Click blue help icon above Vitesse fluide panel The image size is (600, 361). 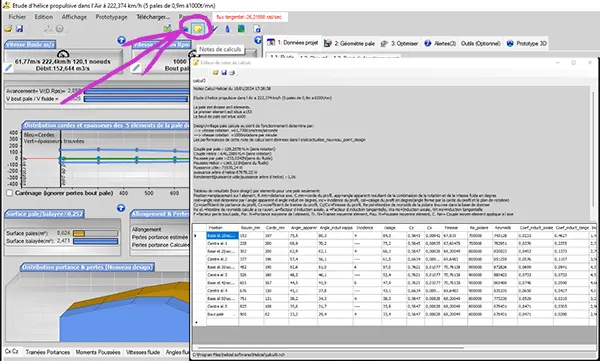(x=121, y=40)
